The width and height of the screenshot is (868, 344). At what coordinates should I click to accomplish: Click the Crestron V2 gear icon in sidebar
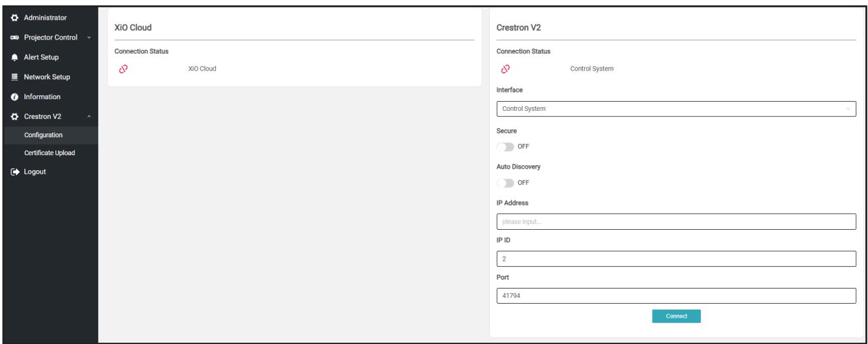13,117
